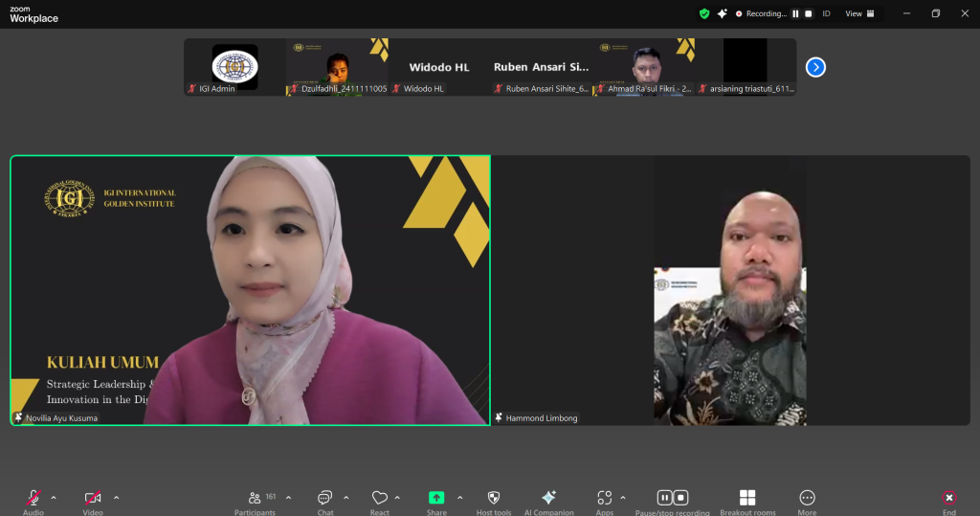Click AI Companion sparkle in title bar
The image size is (980, 516).
[722, 13]
